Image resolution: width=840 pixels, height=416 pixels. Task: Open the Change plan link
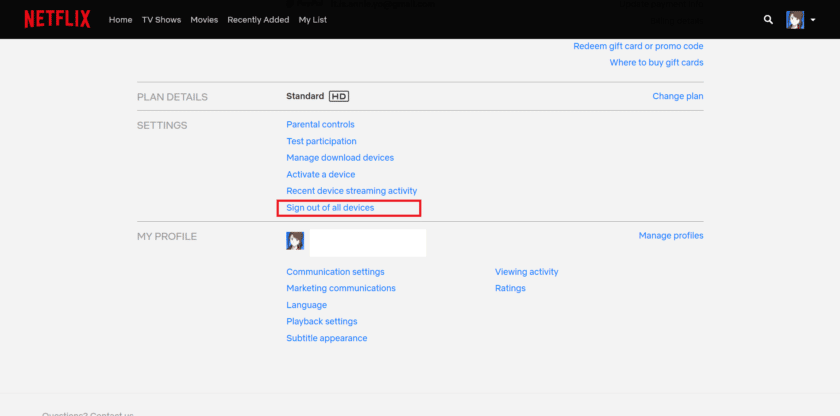pyautogui.click(x=677, y=96)
